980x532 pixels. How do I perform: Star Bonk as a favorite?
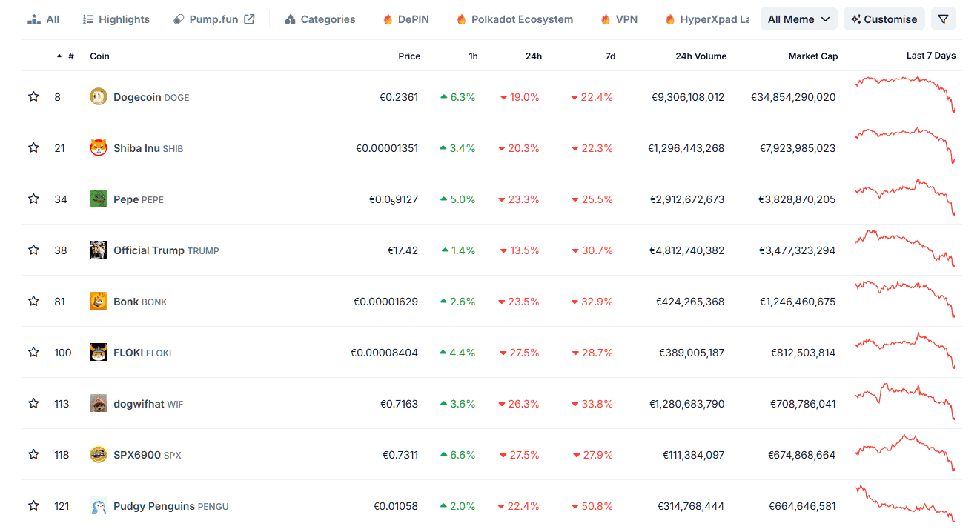coord(33,301)
